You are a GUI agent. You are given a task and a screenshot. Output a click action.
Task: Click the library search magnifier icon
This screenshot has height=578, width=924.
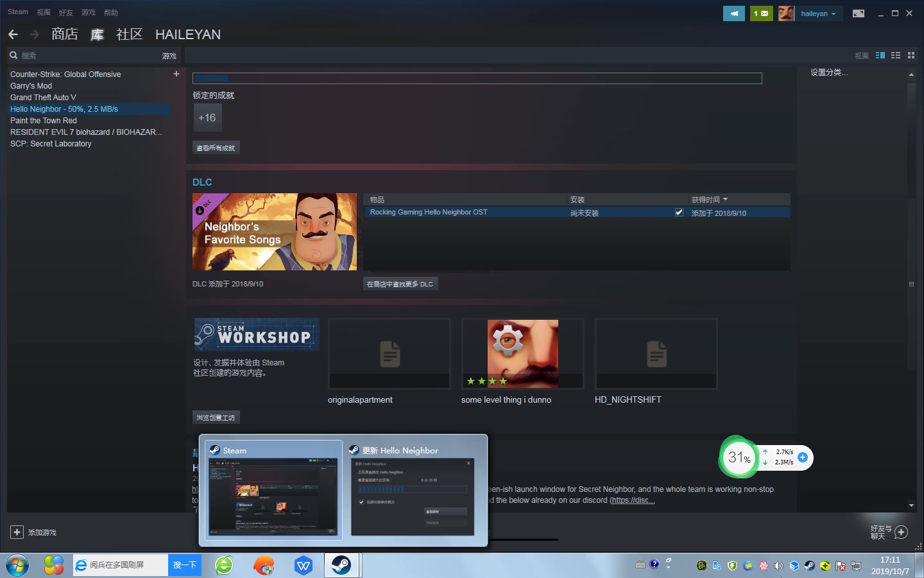13,55
